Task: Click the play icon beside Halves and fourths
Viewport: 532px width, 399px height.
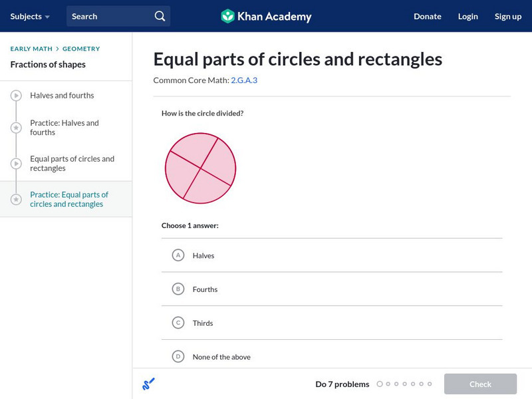Action: 16,96
